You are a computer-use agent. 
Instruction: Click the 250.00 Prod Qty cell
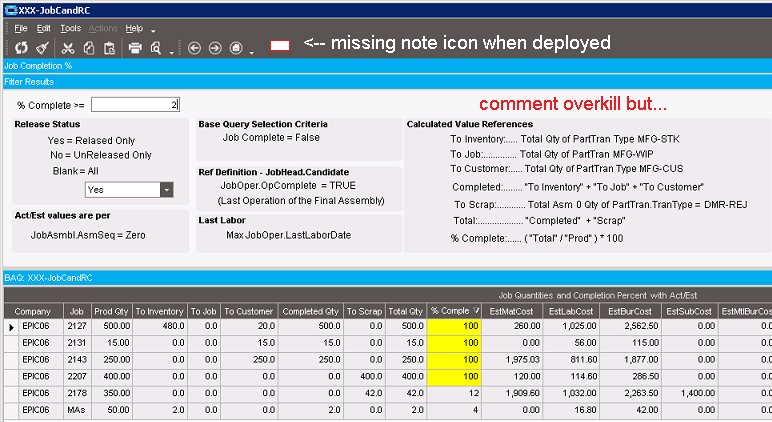point(111,360)
